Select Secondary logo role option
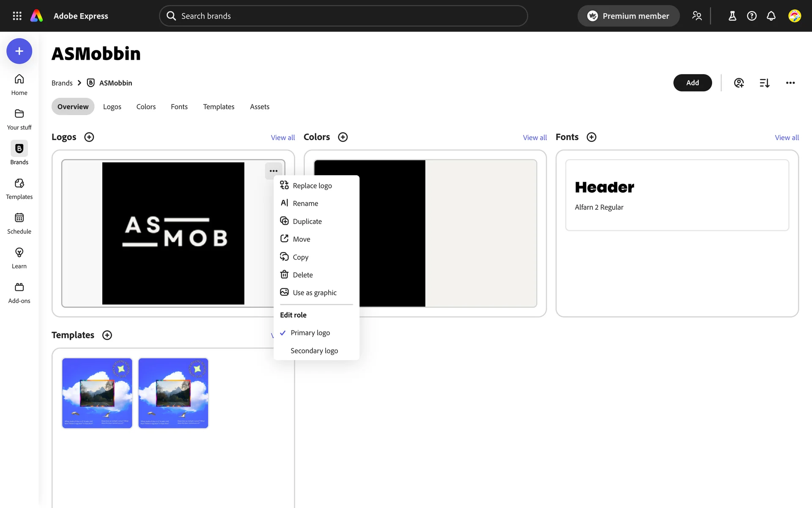This screenshot has height=508, width=812. (x=314, y=351)
